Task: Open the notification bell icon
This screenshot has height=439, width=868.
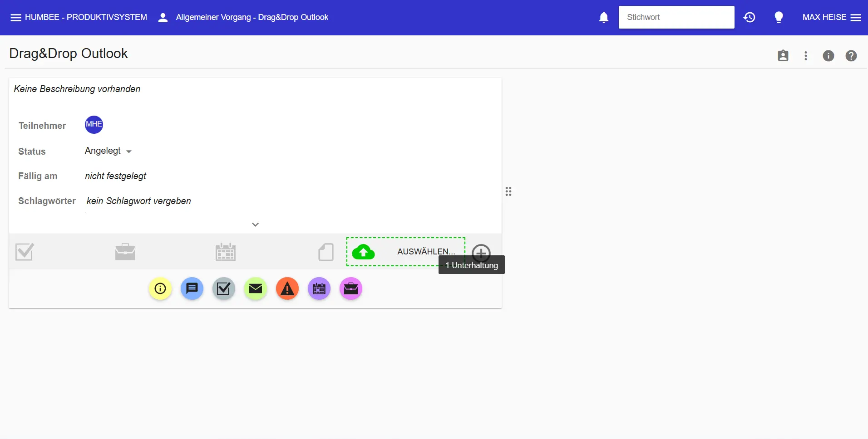Action: (x=604, y=17)
